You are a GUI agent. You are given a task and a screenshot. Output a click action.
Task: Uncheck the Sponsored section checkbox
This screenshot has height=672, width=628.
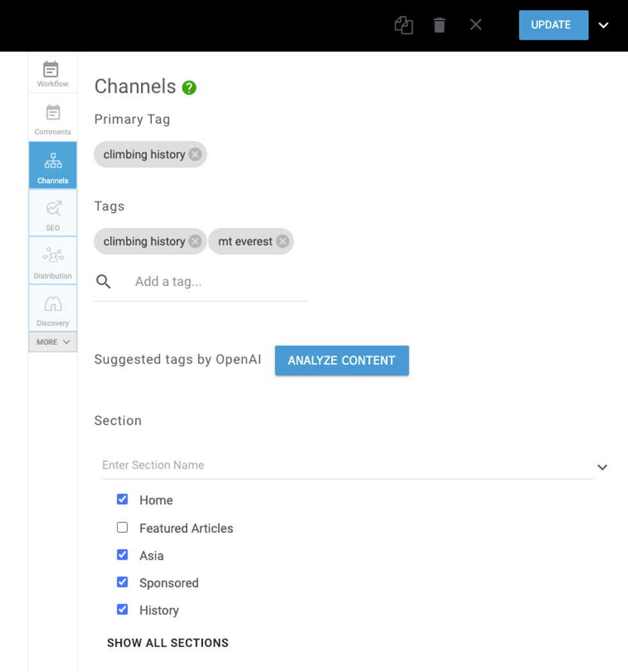(122, 582)
